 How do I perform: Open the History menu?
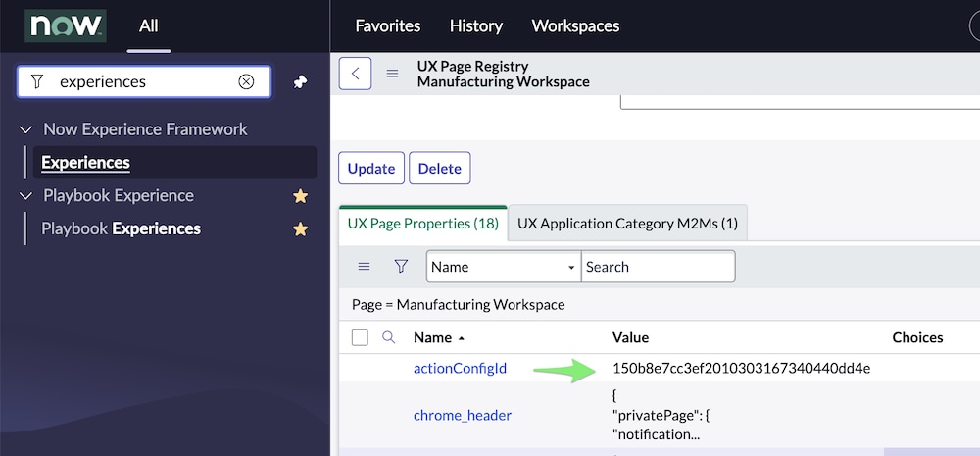(x=476, y=25)
